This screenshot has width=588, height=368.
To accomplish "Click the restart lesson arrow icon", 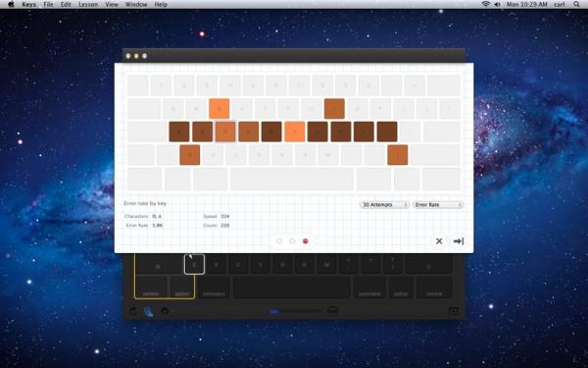I will tap(133, 311).
